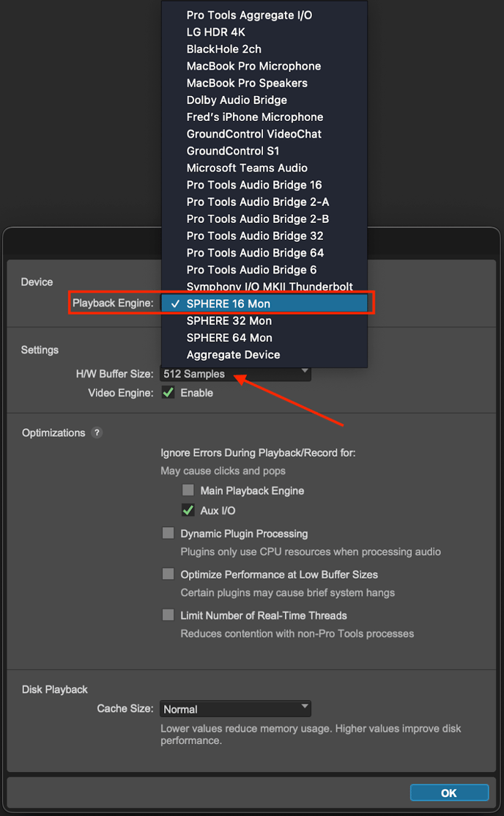Select MacBook Pro Speakers as engine
Screen dimensions: 504x816
pyautogui.click(x=247, y=83)
